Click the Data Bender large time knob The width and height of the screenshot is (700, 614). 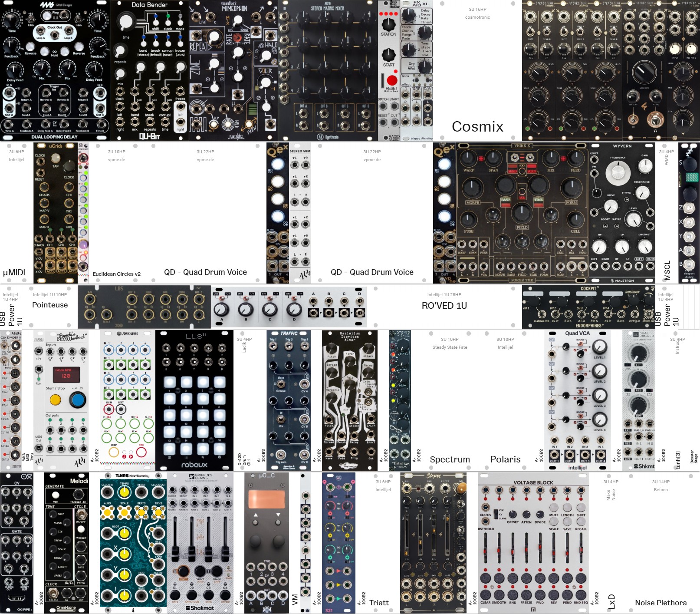pyautogui.click(x=126, y=21)
